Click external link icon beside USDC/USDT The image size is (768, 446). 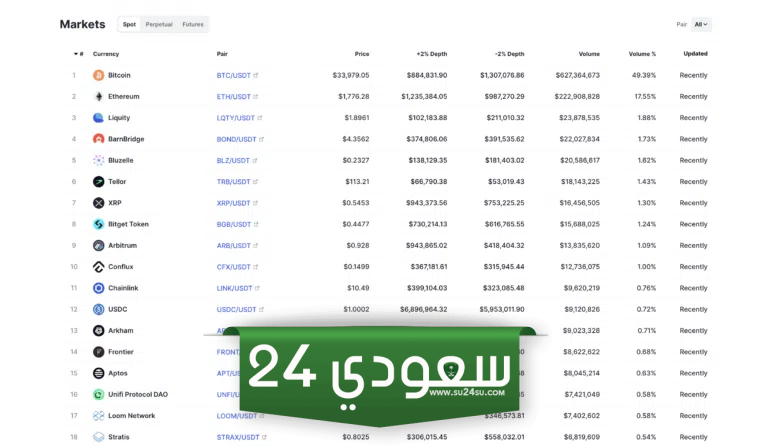point(261,309)
